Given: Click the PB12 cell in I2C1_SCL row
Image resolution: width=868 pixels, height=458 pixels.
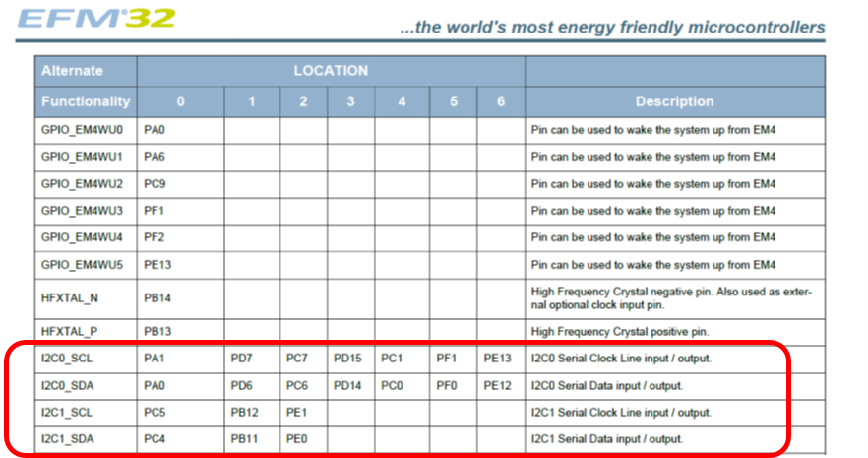Looking at the screenshot, I should pos(245,412).
